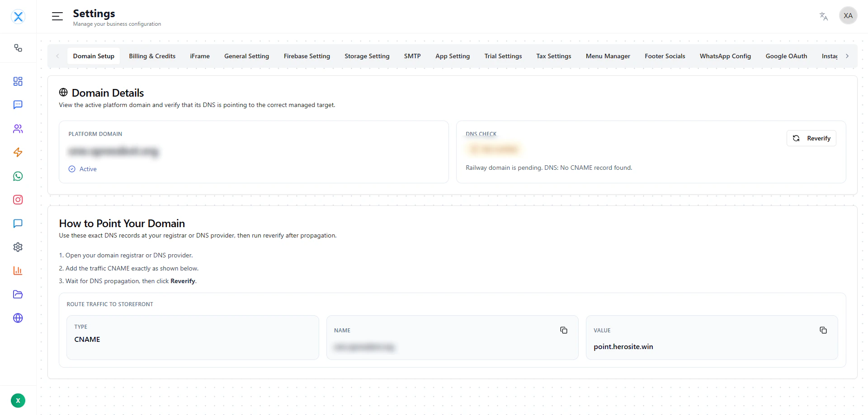Click the lightning automation icon in sidebar
868x415 pixels.
(x=18, y=153)
